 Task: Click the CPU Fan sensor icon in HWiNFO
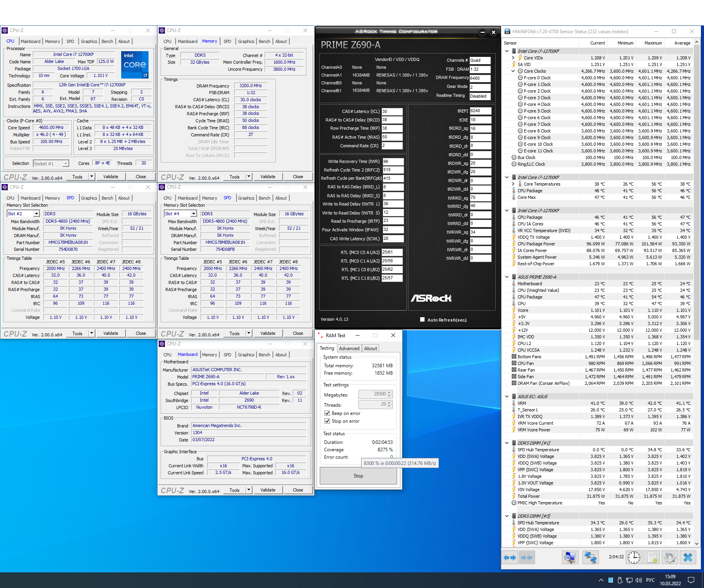(514, 363)
